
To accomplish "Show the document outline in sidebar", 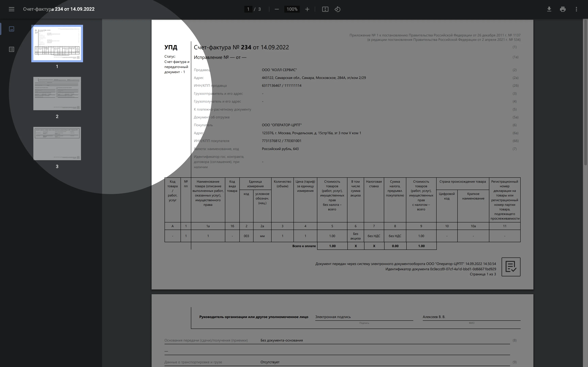I will [11, 49].
